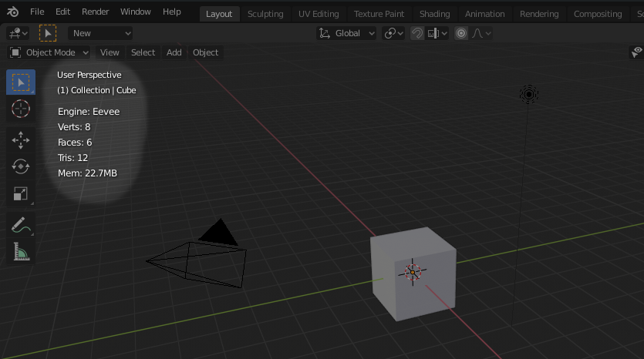This screenshot has height=359, width=644.
Task: Switch to the Animation workspace tab
Action: point(484,14)
